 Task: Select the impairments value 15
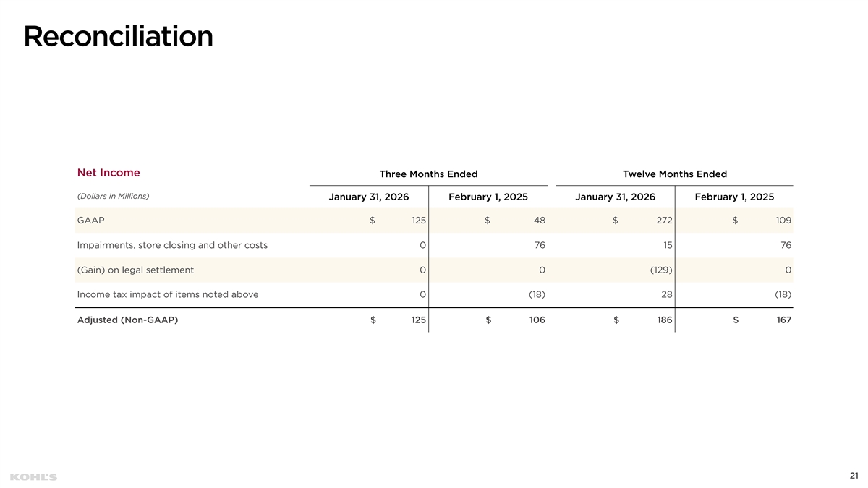click(668, 245)
